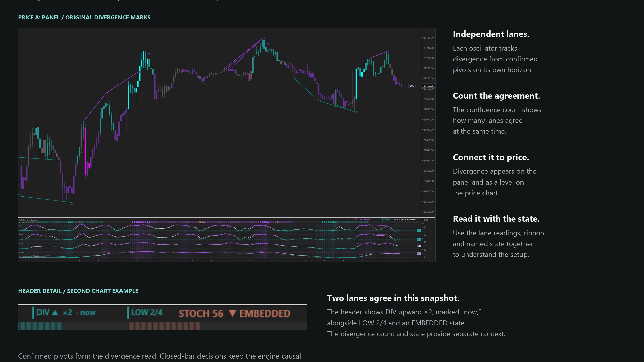Click the 'DIV ▲ ×2 · now' header readout
This screenshot has width=644, height=362.
64,312
